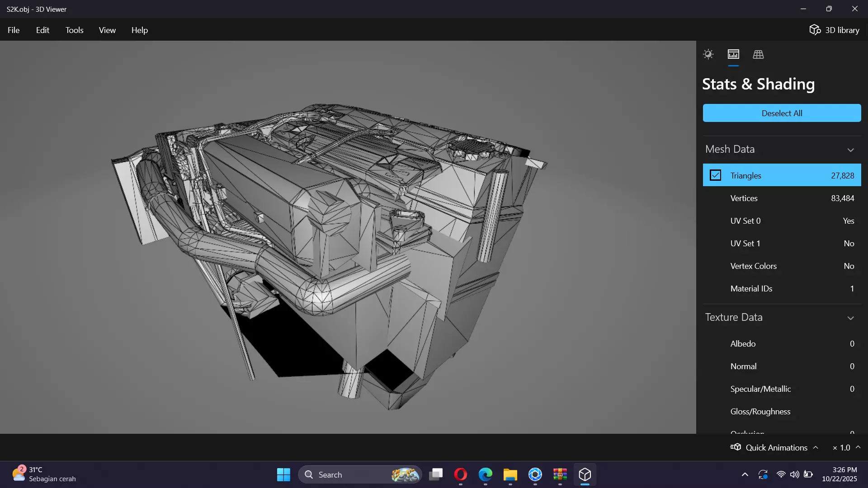Open Task View from taskbar
This screenshot has width=868, height=488.
click(436, 474)
